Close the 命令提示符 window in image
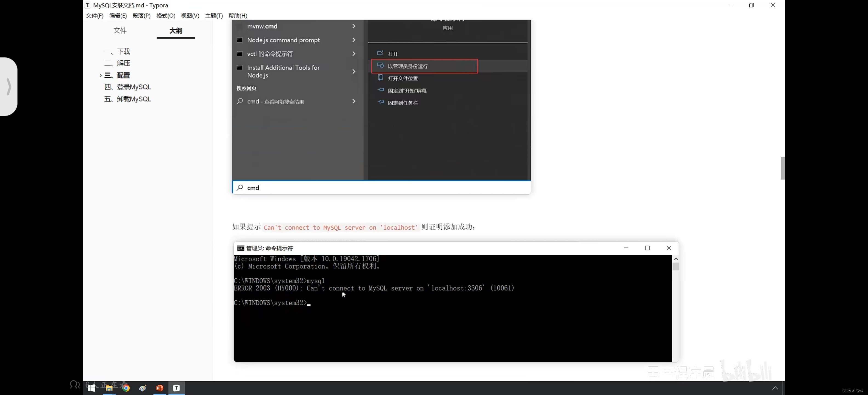 (669, 248)
